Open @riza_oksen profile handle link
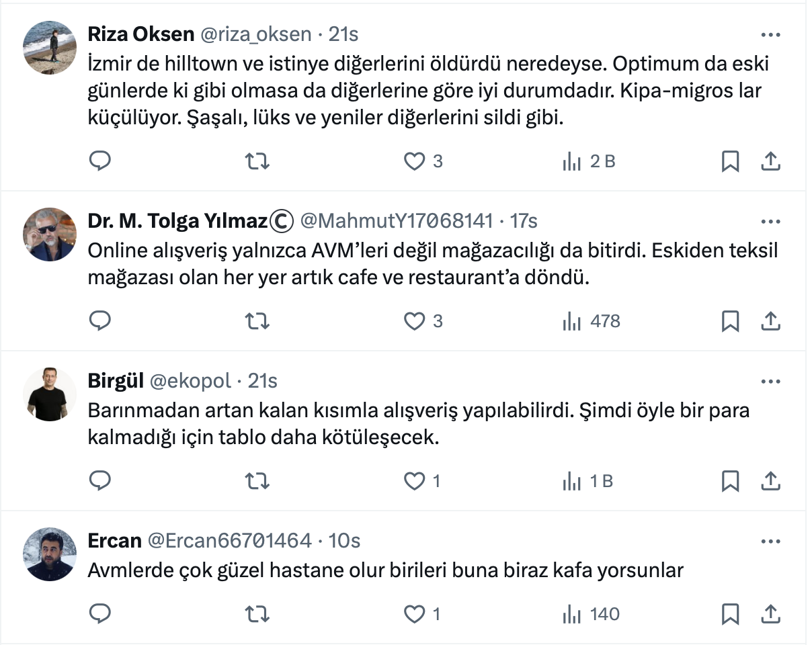Image resolution: width=812 pixels, height=645 pixels. click(255, 34)
